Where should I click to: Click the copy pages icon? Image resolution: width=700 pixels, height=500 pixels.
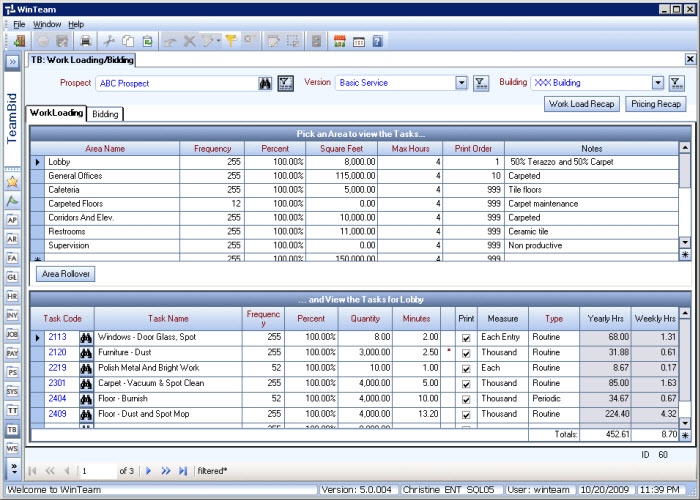coord(128,42)
